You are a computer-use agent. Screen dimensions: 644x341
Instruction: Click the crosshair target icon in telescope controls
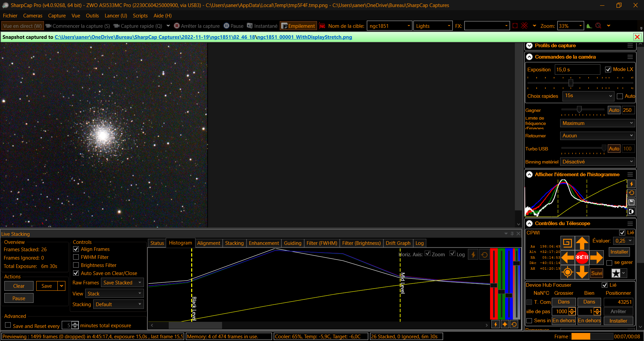(568, 272)
